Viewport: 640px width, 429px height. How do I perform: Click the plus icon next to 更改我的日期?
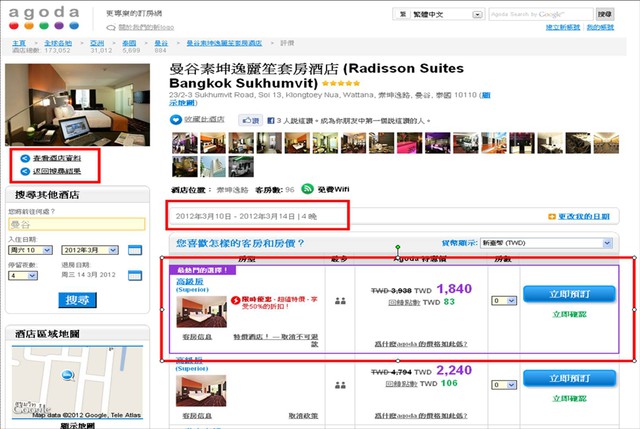[552, 216]
